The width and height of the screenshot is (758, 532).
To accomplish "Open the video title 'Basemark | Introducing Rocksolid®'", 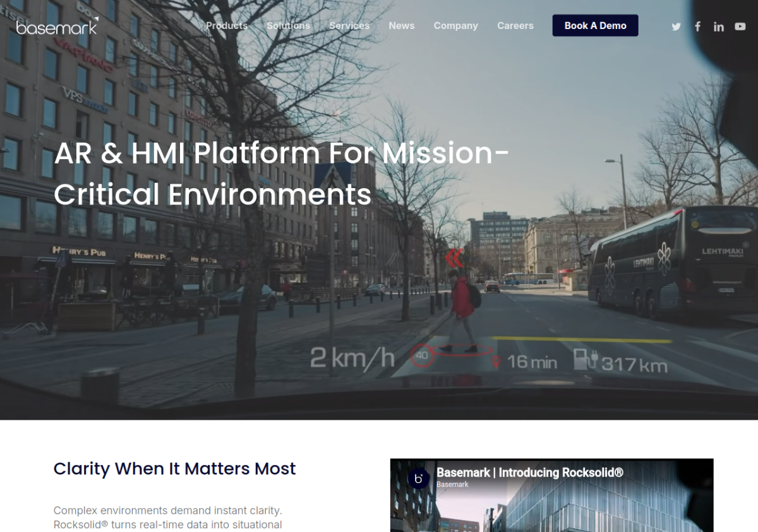I will [x=530, y=472].
